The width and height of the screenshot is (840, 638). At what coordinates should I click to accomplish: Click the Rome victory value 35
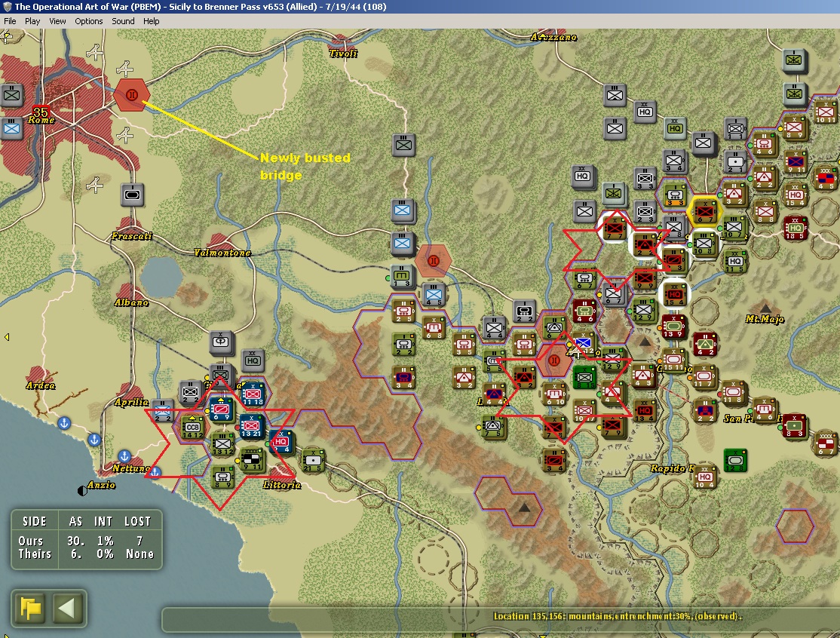point(41,112)
